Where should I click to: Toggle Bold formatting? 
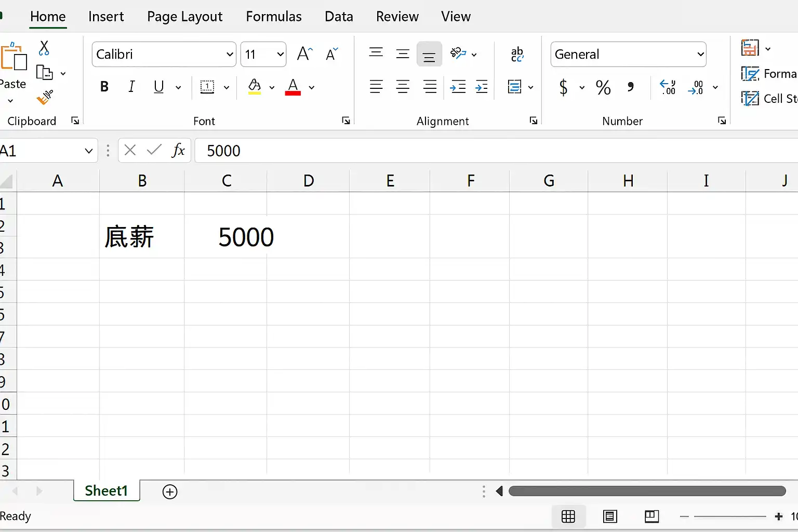point(104,87)
